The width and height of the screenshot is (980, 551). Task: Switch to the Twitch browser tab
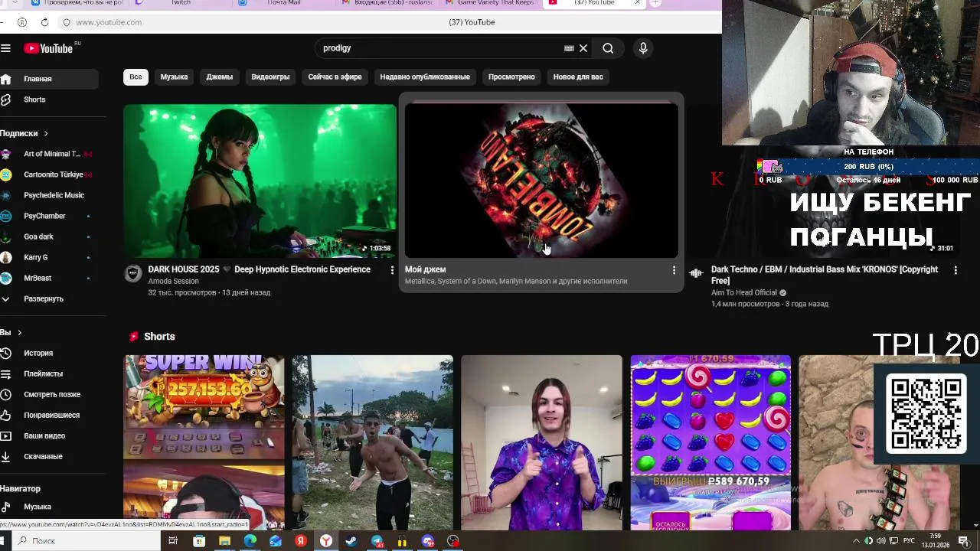181,3
